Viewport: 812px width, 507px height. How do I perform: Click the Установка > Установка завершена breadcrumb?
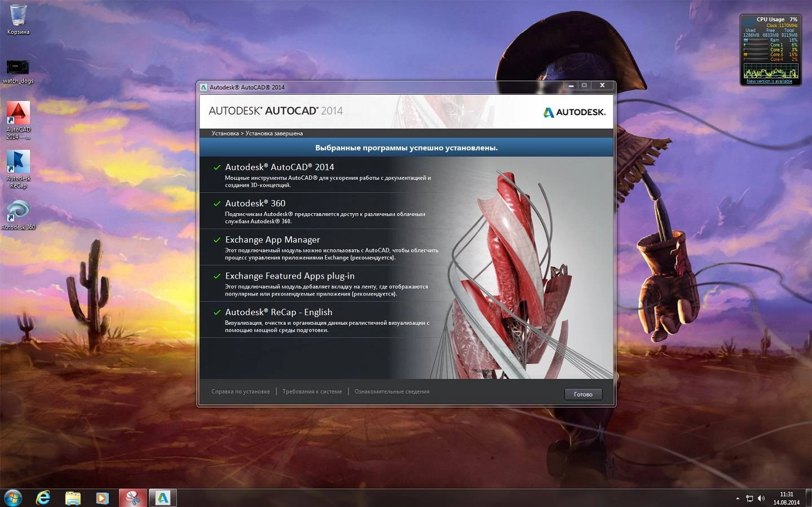coord(257,134)
